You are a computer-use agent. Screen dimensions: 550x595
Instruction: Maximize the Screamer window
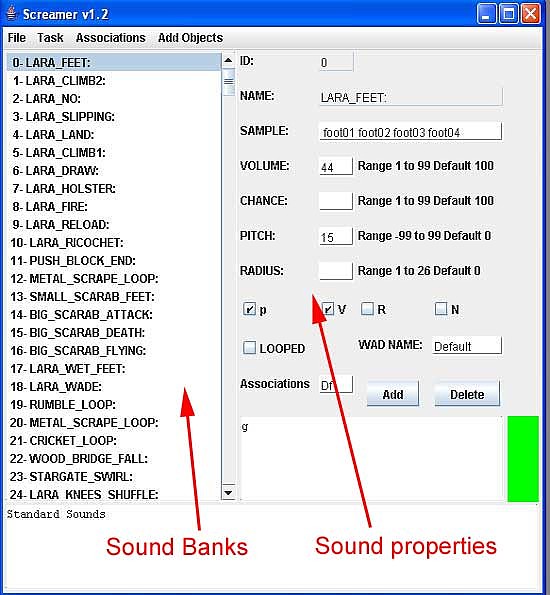pos(508,14)
